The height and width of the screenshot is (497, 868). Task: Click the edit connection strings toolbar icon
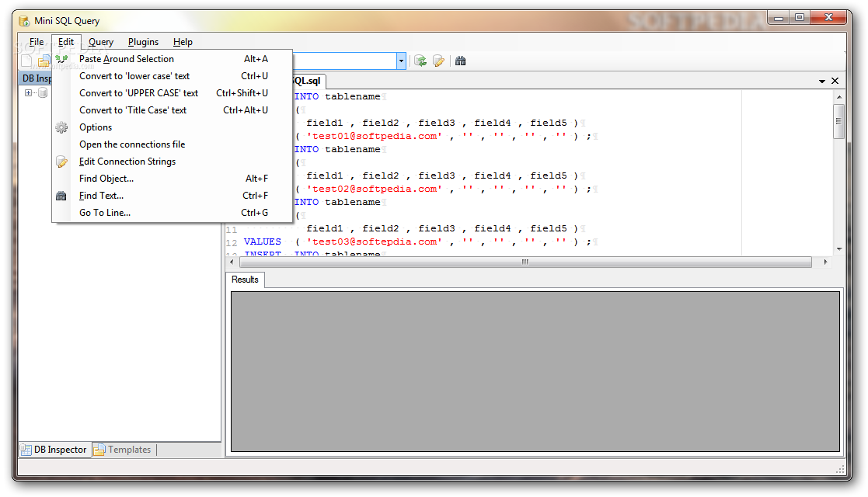(x=438, y=61)
